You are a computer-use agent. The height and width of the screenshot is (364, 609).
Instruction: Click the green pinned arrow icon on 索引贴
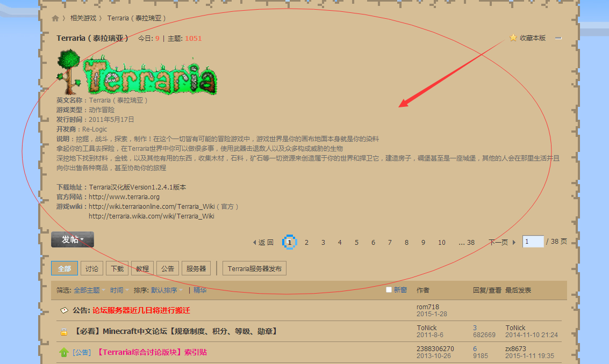pyautogui.click(x=64, y=352)
